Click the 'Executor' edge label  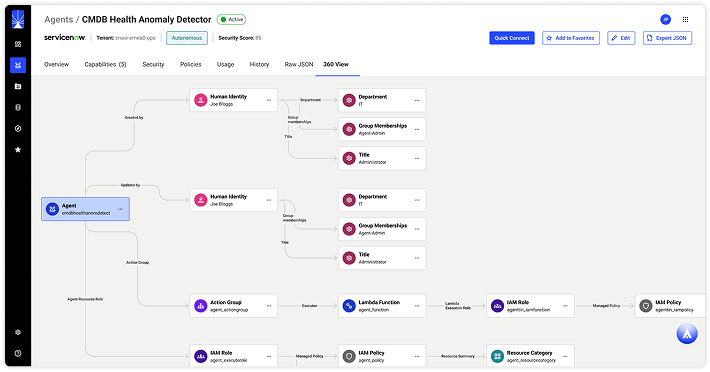click(310, 306)
